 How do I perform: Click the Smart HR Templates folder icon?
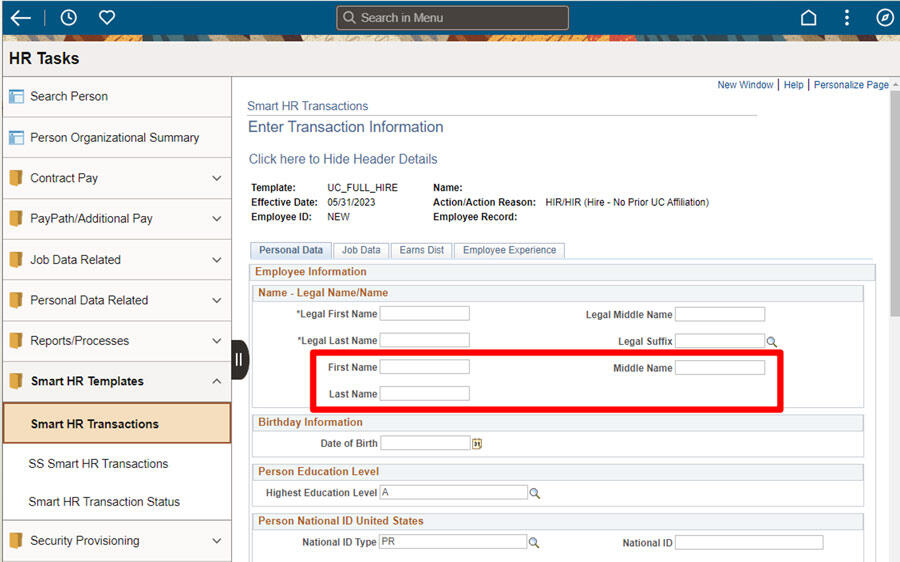16,381
